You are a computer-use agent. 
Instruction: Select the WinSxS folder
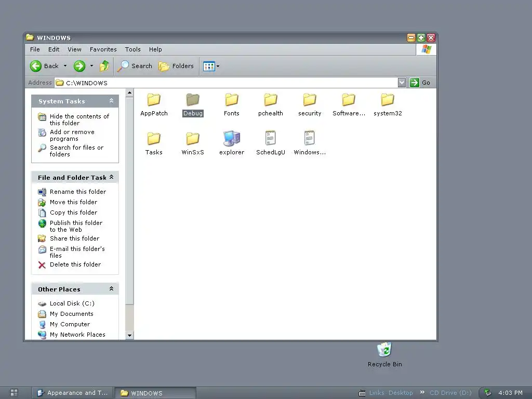193,143
